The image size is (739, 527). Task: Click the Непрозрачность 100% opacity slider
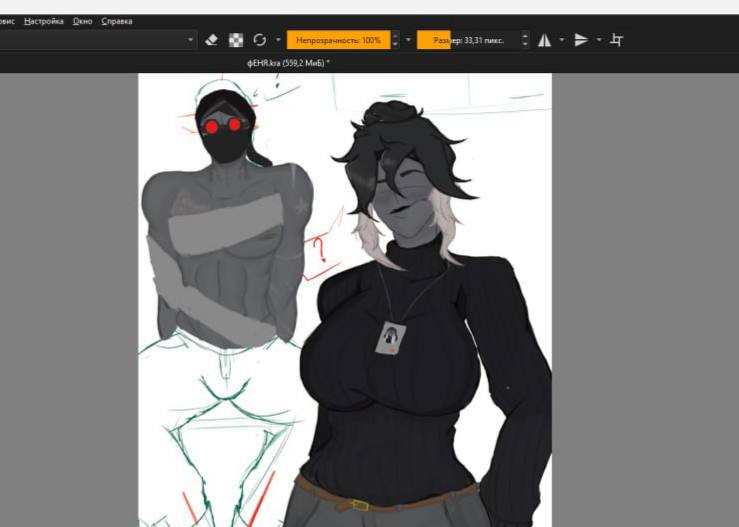(338, 40)
